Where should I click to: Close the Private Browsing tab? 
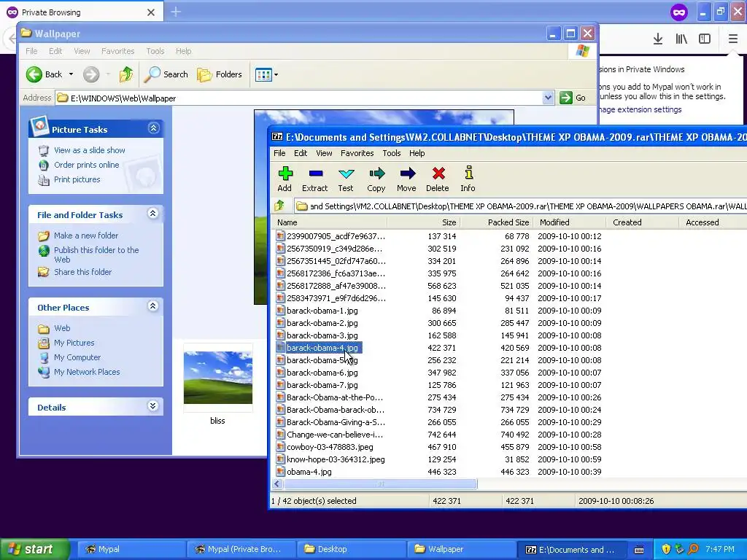pyautogui.click(x=151, y=12)
